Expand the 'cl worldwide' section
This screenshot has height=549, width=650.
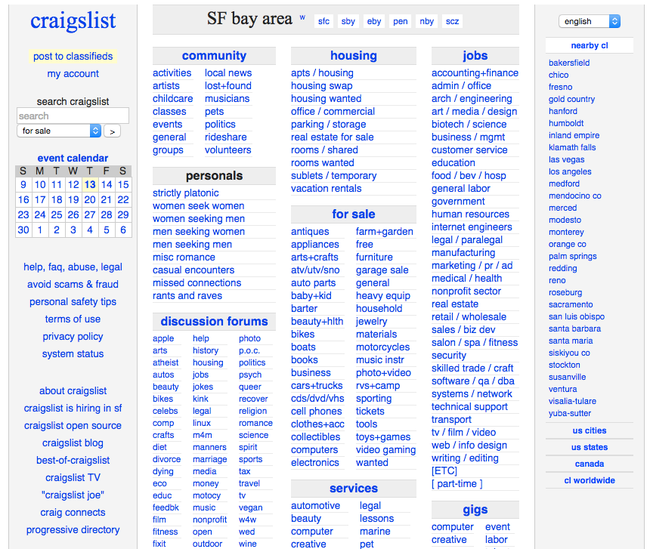[589, 480]
